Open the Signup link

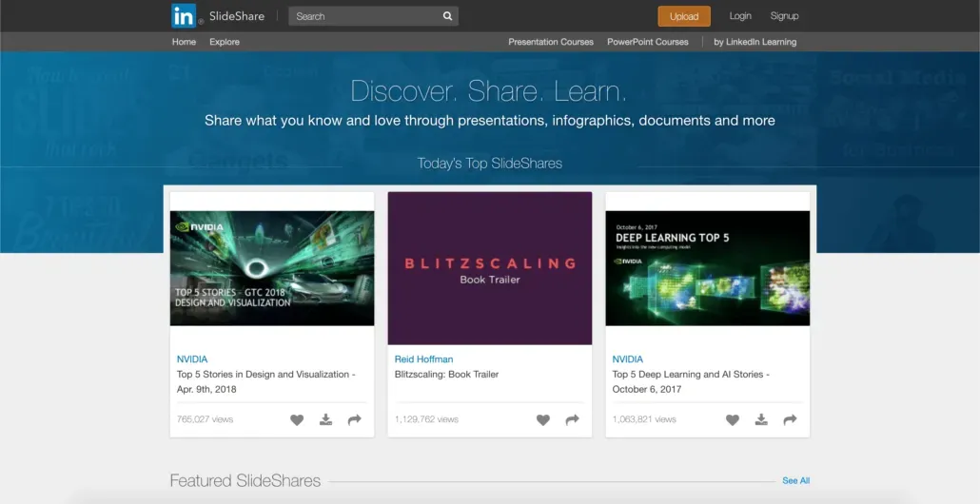click(x=784, y=15)
